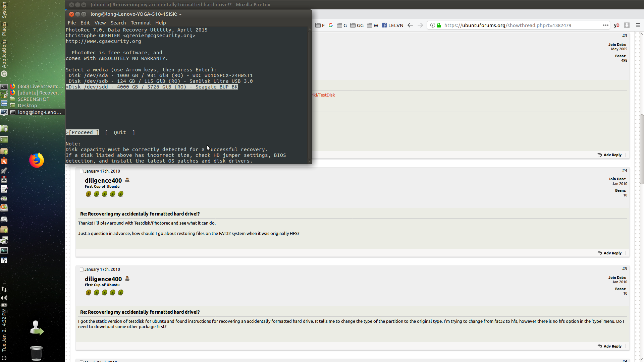Screen dimensions: 644x362
Task: Click the volume speaker icon in panel
Action: tap(4, 298)
